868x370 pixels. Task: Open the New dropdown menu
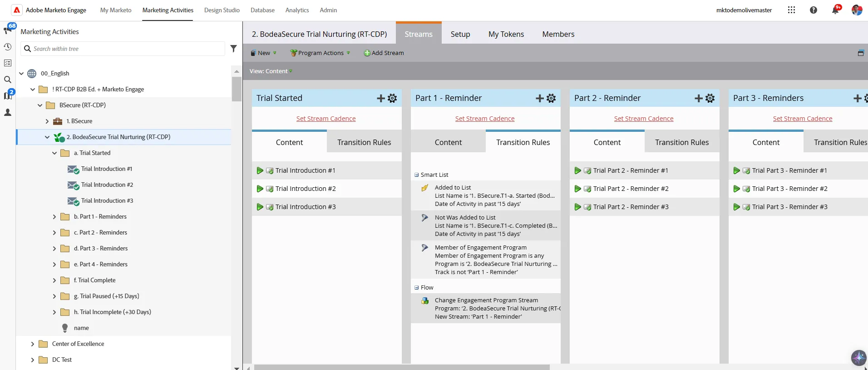pyautogui.click(x=263, y=53)
